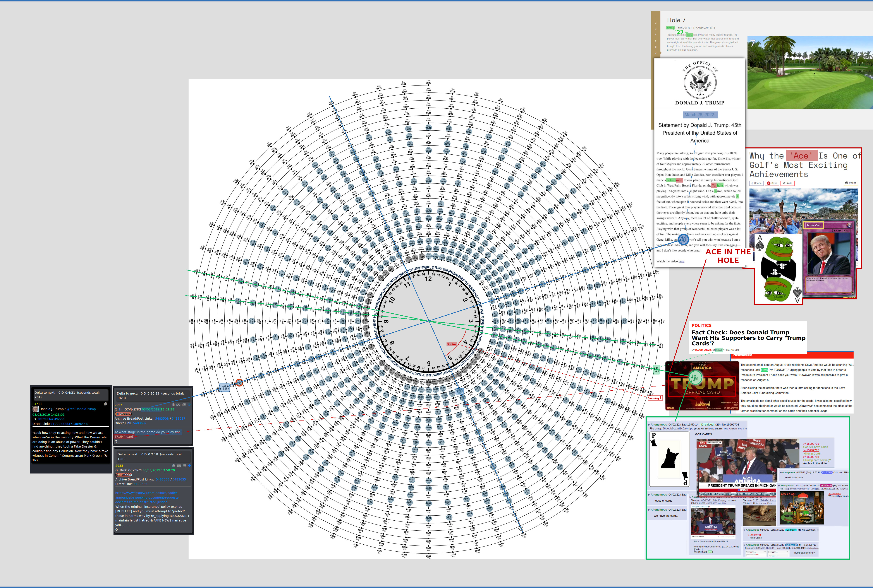Expand Anonymous post No.15999715
The width and height of the screenshot is (873, 588).
[744, 530]
